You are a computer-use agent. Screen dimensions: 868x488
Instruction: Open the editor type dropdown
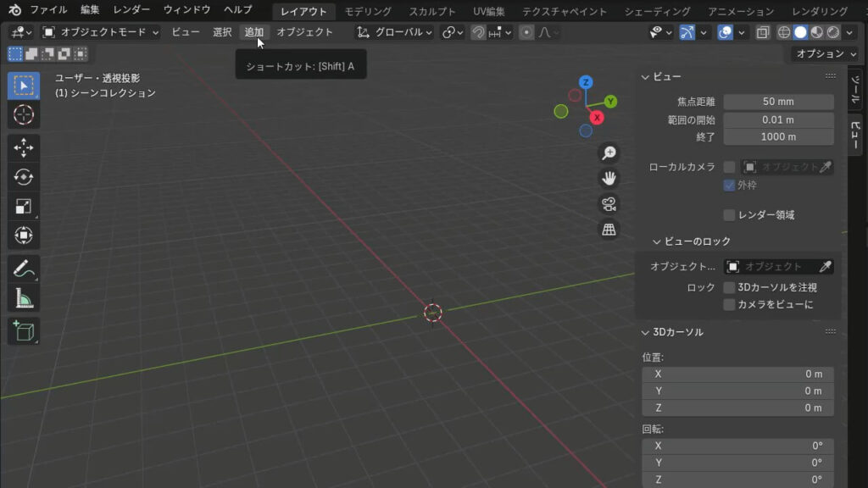21,32
